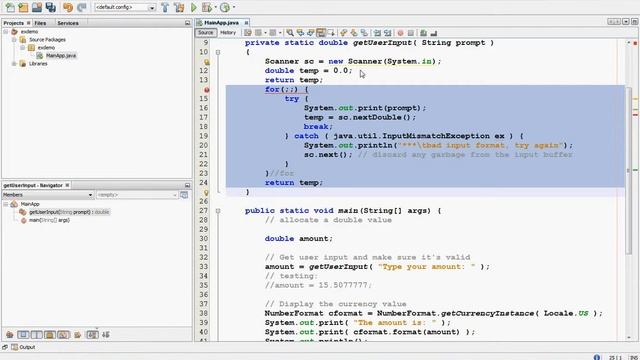The width and height of the screenshot is (640, 360).
Task: Close the Navigator tab
Action: click(67, 185)
